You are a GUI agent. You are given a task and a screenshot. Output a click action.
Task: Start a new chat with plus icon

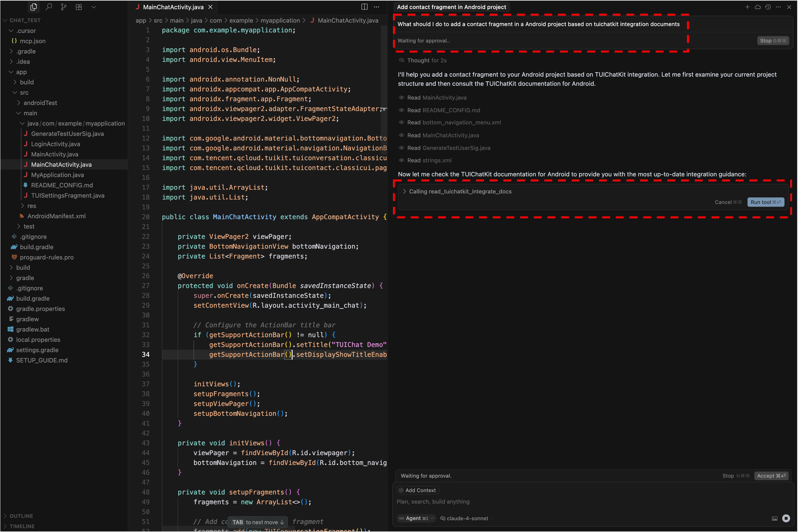click(747, 7)
